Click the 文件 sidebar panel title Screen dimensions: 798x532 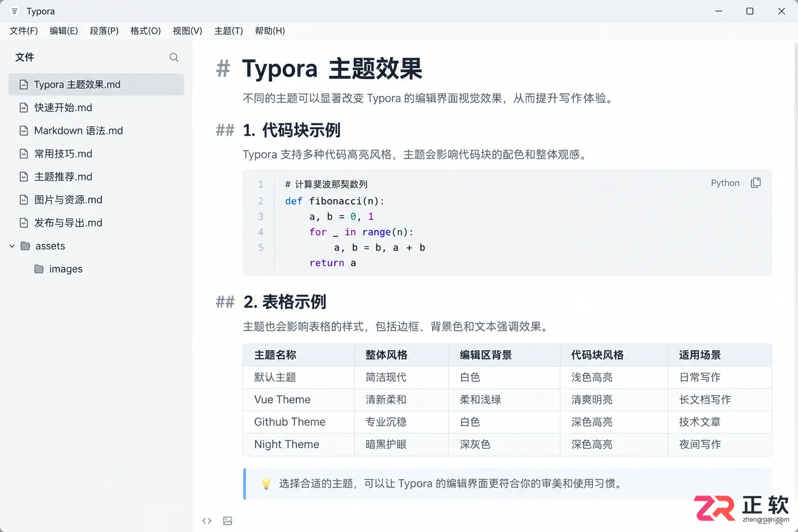click(x=25, y=57)
